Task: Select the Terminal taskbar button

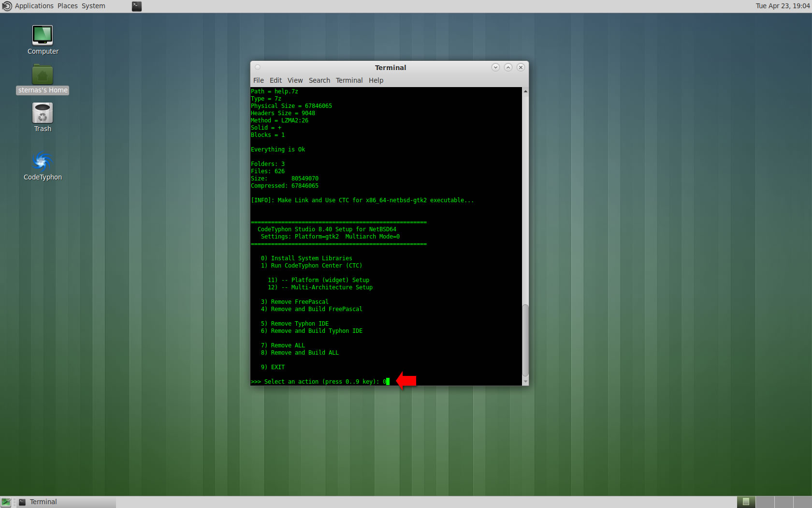Action: (66, 502)
